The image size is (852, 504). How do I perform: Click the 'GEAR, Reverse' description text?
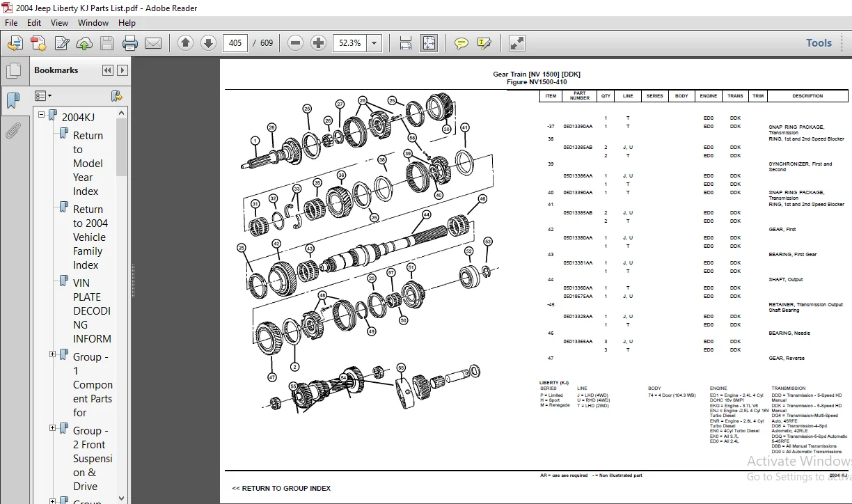click(x=786, y=359)
